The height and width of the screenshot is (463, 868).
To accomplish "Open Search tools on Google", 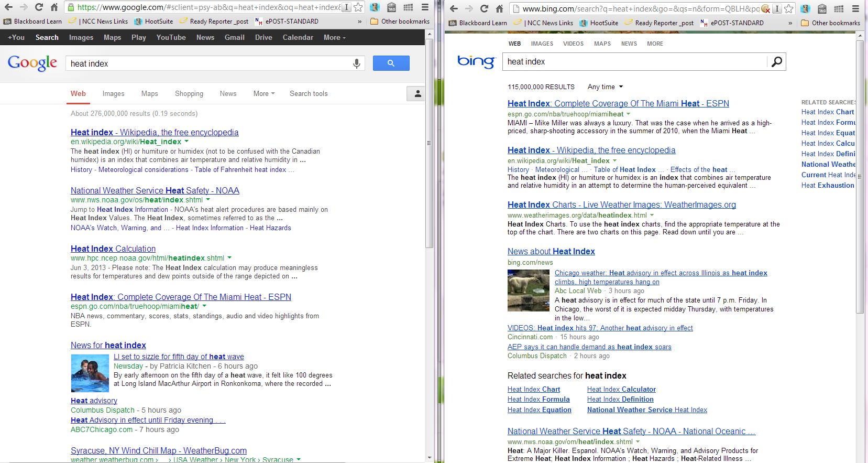I will 309,93.
